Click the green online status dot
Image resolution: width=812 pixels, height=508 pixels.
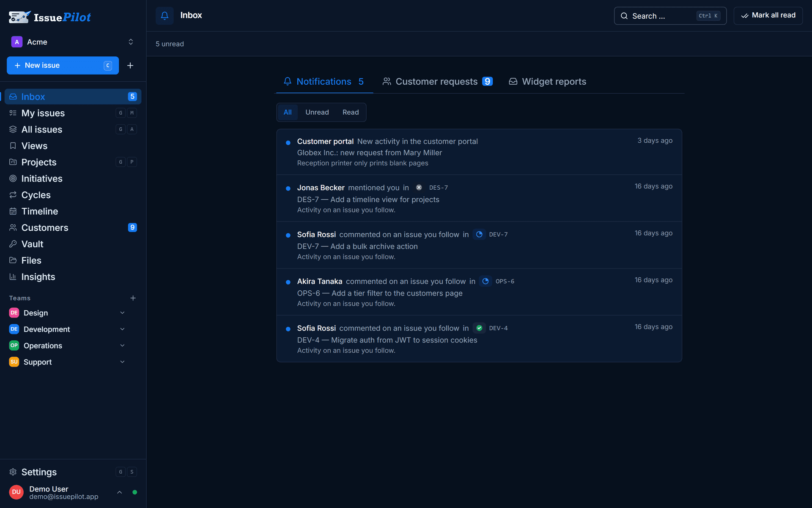tap(134, 492)
